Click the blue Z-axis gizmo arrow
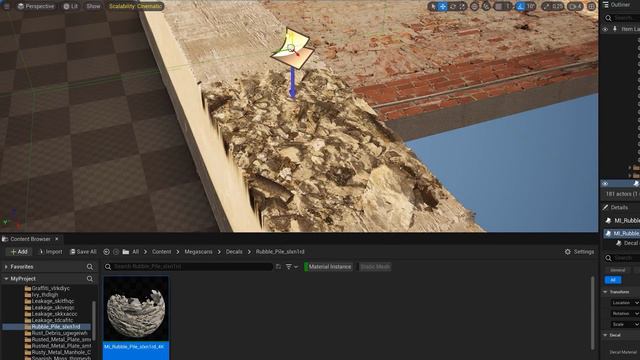The height and width of the screenshot is (360, 640). (292, 84)
